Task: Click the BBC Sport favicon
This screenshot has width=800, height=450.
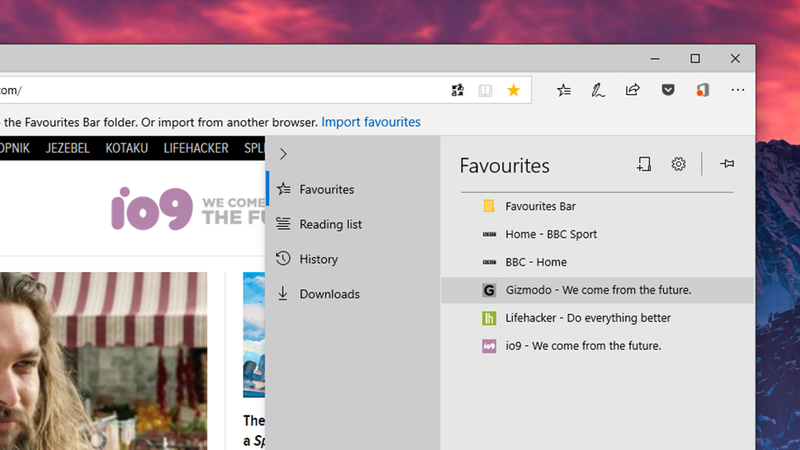Action: click(489, 234)
